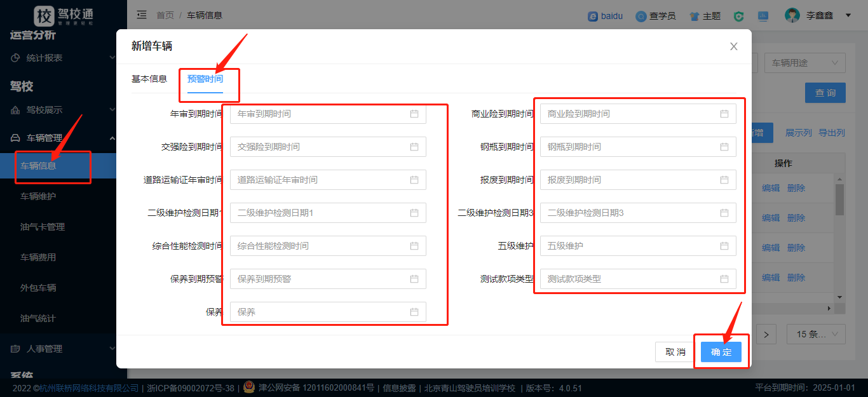Click the table horizontal scroll right arrow
Image resolution: width=868 pixels, height=397 pixels.
[x=829, y=308]
